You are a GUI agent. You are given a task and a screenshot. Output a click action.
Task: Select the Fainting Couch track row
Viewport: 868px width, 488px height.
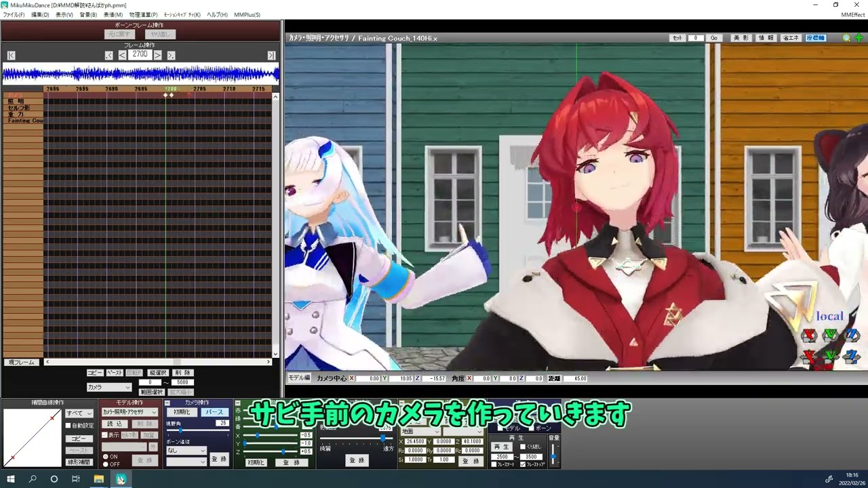point(23,121)
